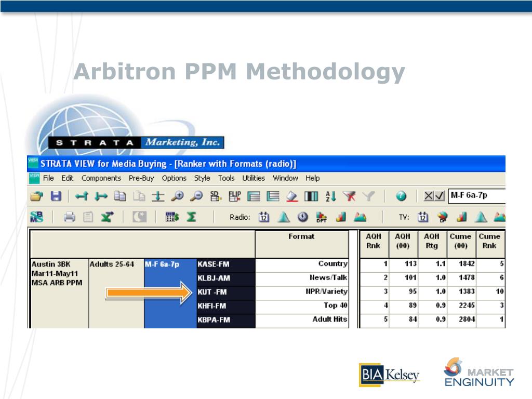Image resolution: width=532 pixels, height=399 pixels.
Task: Click the paint bucket fill color icon
Action: 292,196
